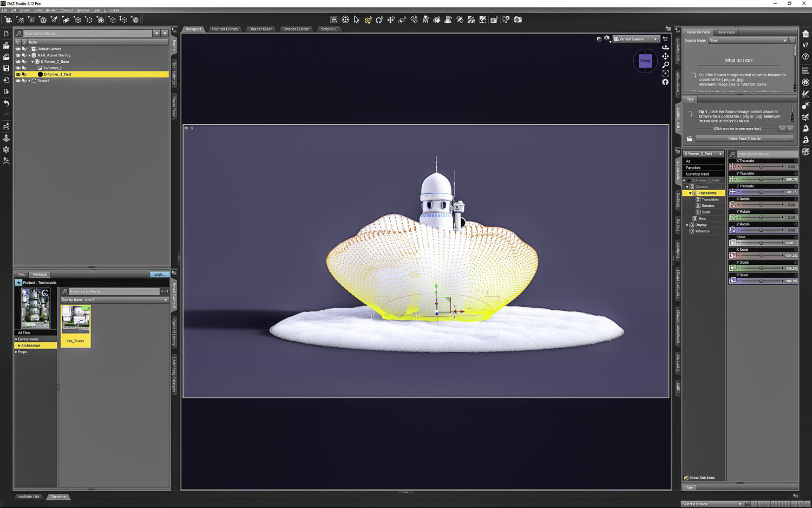Click the previous tip arrow button
812x508 pixels.
[x=782, y=129]
